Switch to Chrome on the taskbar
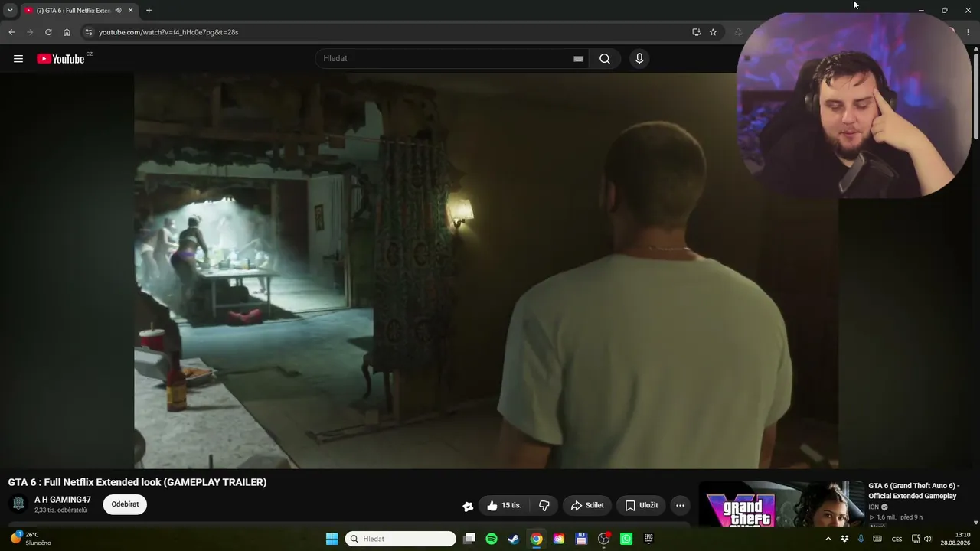The width and height of the screenshot is (980, 551). (x=537, y=539)
